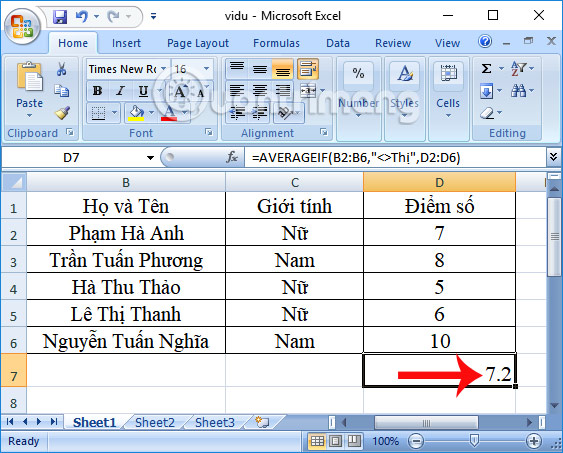The height and width of the screenshot is (453, 563).
Task: Switch to the Page Layout tab
Action: point(198,43)
